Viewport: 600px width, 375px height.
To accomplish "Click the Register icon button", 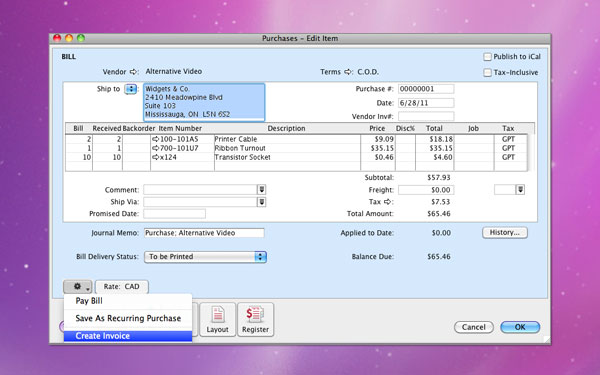I will [255, 320].
